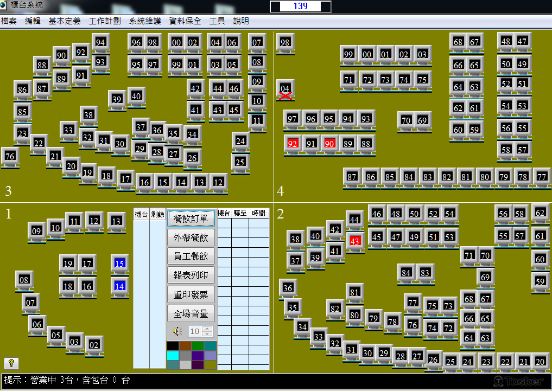The image size is (552, 392).
Task: Open the 檔案 menu
Action: [x=9, y=21]
